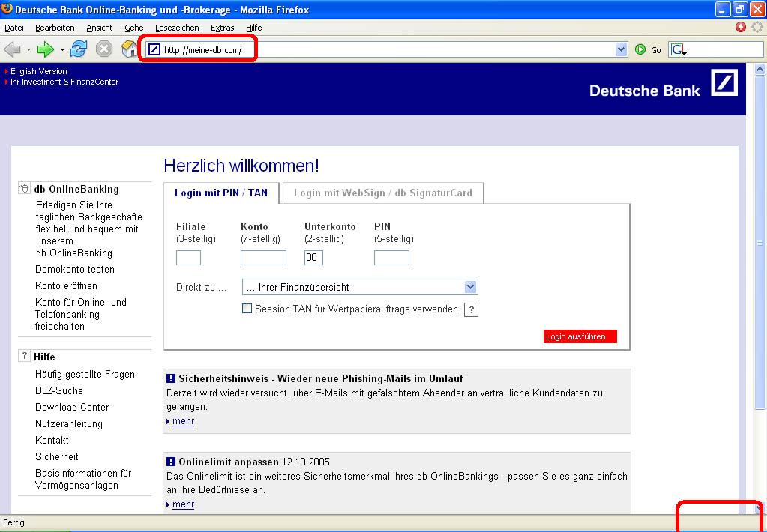Click mehr under Phishing-Mails notice

click(184, 421)
